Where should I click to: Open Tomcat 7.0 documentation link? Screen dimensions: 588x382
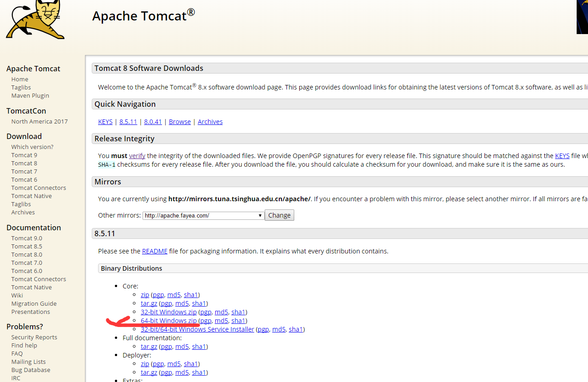(26, 263)
